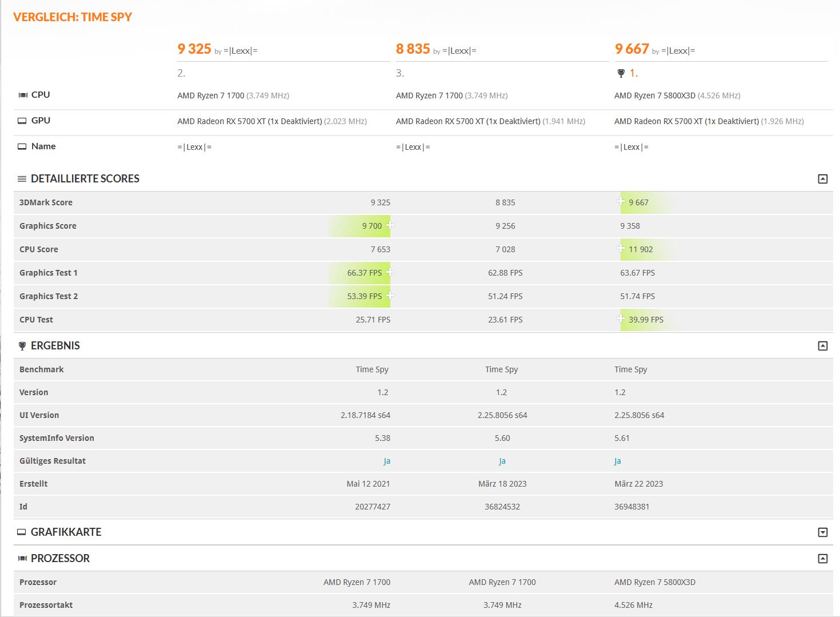Select the date 'März 18 2023'
Screen dimensions: 840x617
(x=502, y=484)
